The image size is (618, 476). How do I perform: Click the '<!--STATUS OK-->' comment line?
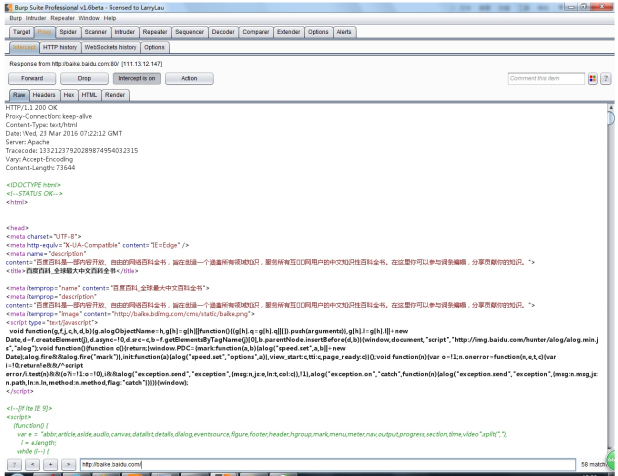34,193
